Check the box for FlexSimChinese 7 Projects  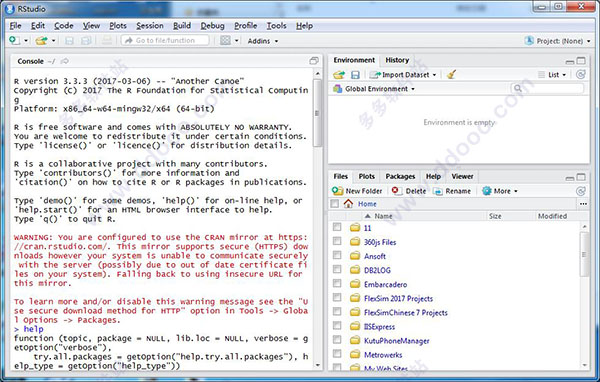[337, 312]
